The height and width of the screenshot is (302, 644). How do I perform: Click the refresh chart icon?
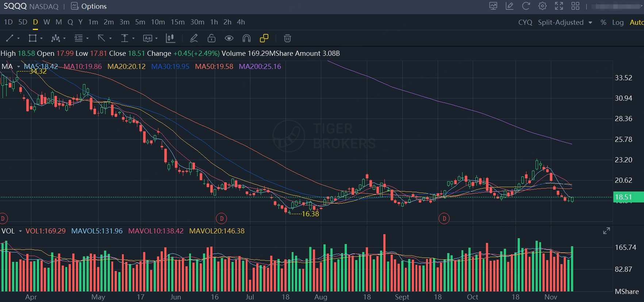pos(526,6)
